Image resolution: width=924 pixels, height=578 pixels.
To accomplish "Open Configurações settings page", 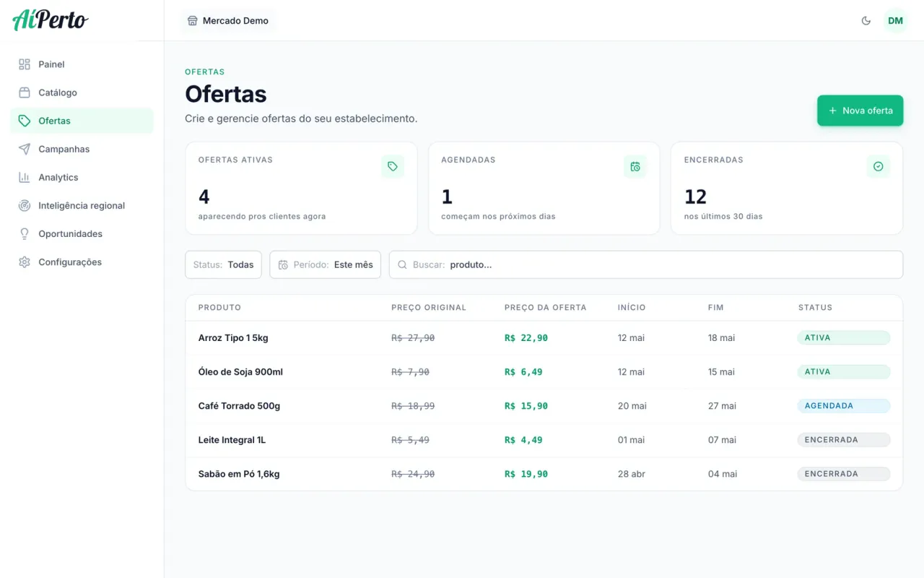I will (82, 262).
